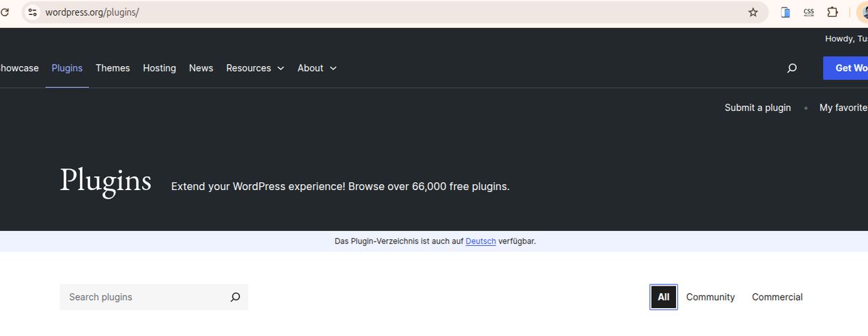Open the Showcase nav item
This screenshot has width=868, height=336.
(x=19, y=68)
